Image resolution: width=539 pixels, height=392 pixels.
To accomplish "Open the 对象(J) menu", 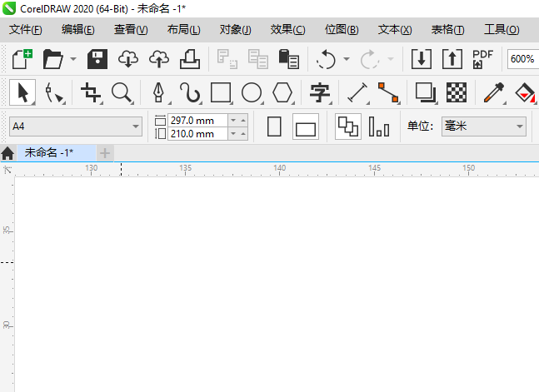I will point(236,30).
